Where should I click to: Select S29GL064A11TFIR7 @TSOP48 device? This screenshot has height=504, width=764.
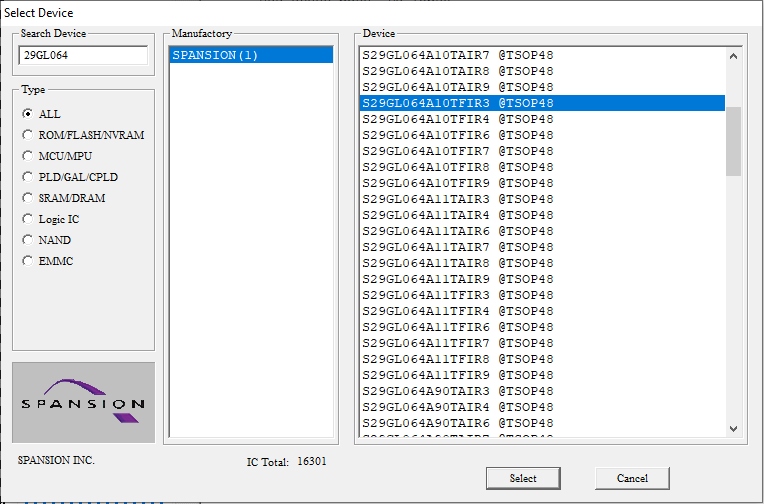(x=542, y=343)
